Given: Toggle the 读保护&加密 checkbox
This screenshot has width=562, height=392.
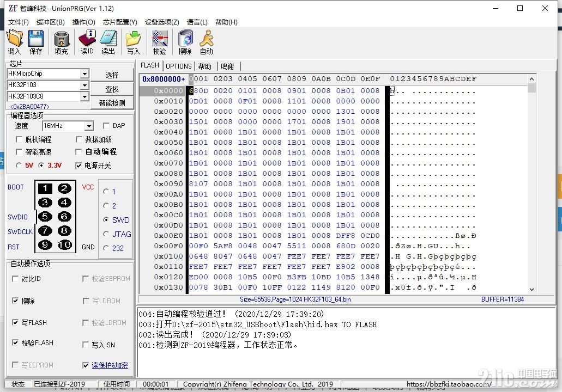Looking at the screenshot, I should click(x=85, y=365).
